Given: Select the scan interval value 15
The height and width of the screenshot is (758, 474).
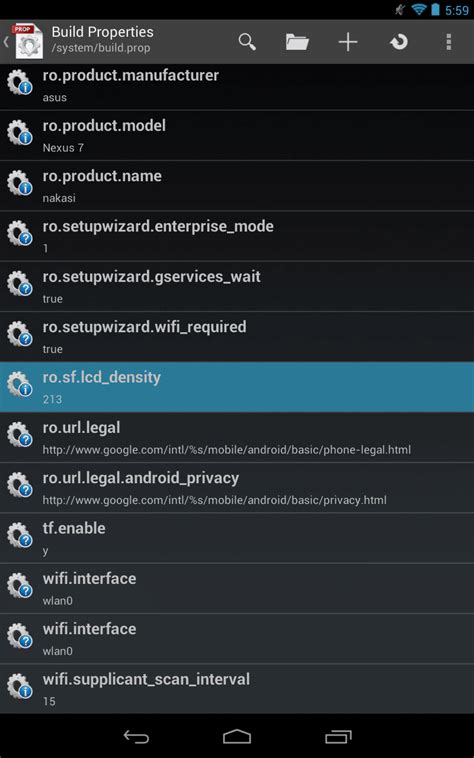Looking at the screenshot, I should [x=49, y=701].
